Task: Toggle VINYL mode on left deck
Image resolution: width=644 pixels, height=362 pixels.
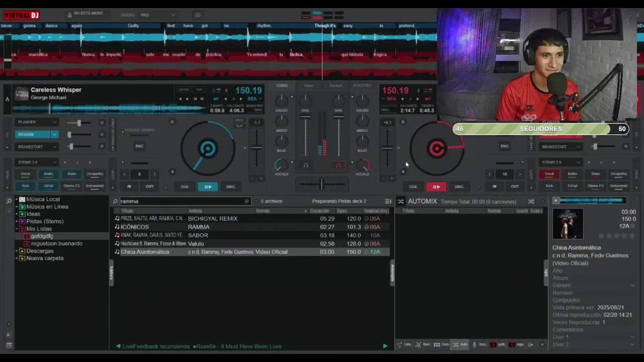Action: coord(239,120)
